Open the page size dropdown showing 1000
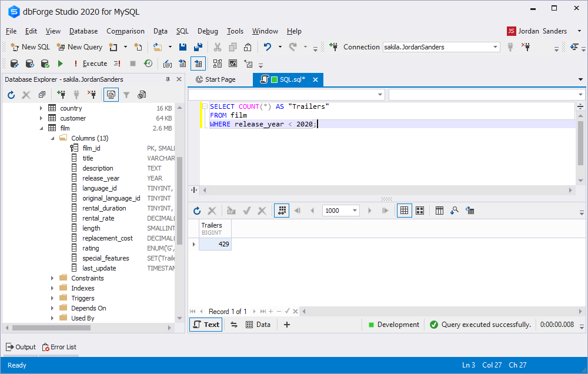The image size is (588, 374). click(355, 211)
